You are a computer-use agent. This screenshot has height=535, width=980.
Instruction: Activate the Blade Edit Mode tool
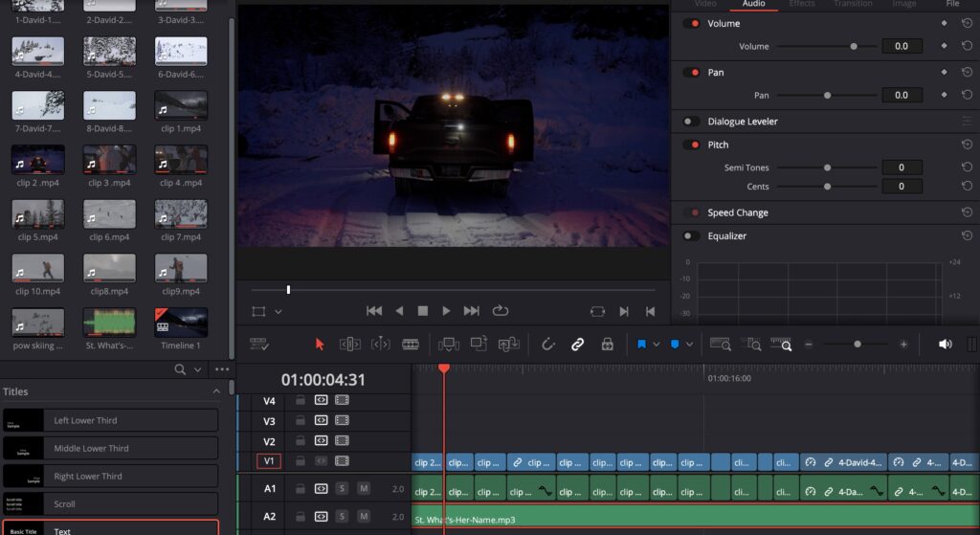411,345
